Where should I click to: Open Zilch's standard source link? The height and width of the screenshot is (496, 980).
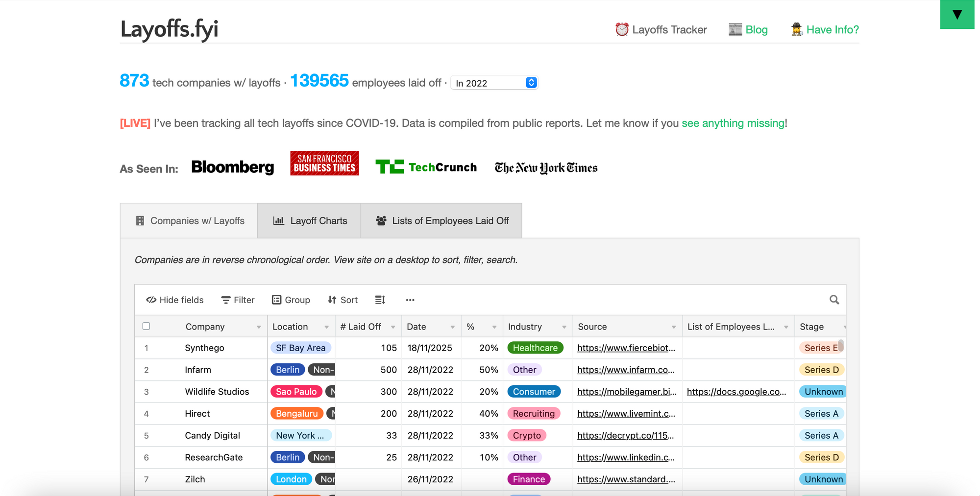(626, 480)
